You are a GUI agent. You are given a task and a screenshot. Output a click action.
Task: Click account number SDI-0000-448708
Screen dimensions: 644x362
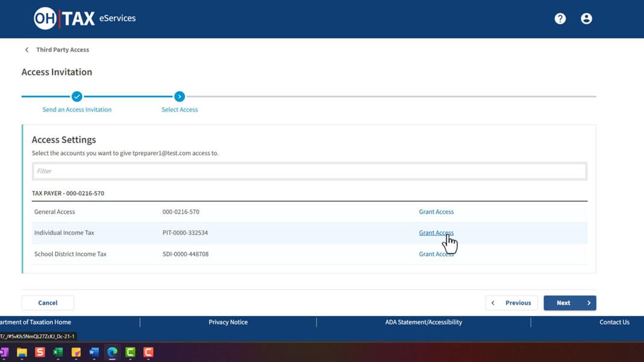(185, 254)
